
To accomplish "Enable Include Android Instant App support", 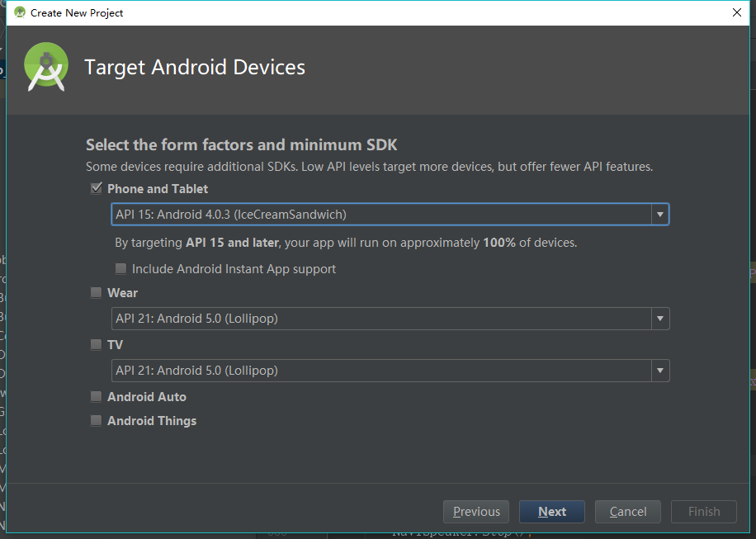I will pyautogui.click(x=120, y=268).
